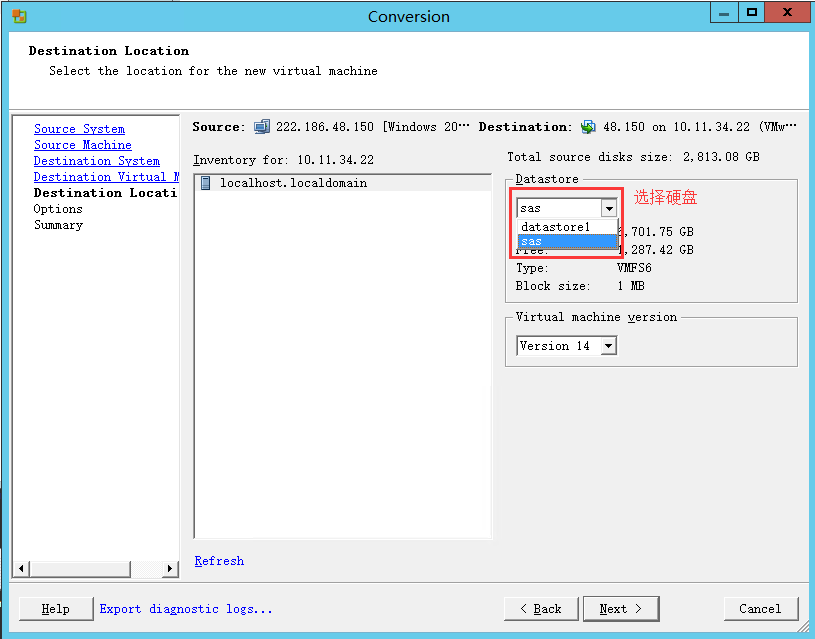Image resolution: width=815 pixels, height=639 pixels.
Task: Click Export diagnostic logs link
Action: click(x=186, y=609)
